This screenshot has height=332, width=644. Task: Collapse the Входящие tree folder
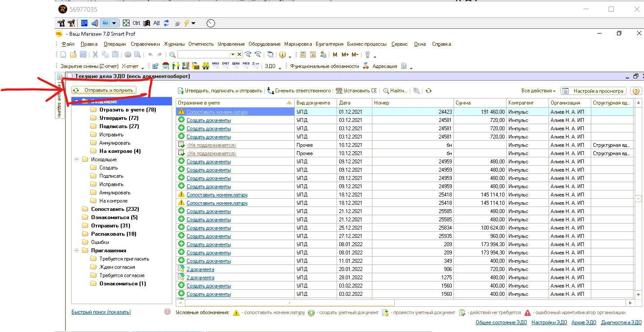(x=77, y=102)
